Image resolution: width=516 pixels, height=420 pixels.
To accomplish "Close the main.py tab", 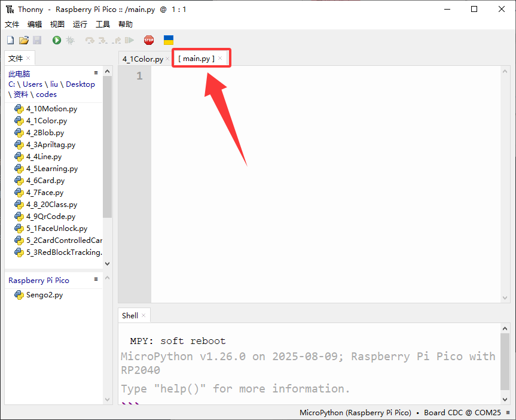I will (220, 58).
